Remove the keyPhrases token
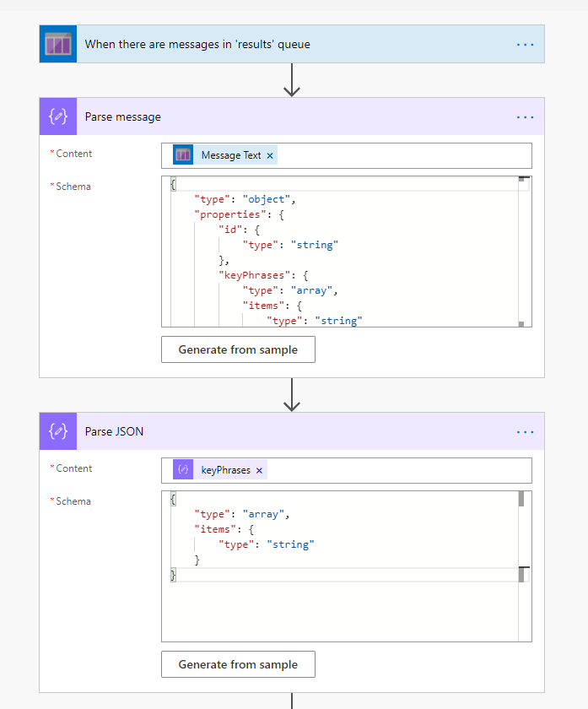The width and height of the screenshot is (588, 709). click(259, 470)
